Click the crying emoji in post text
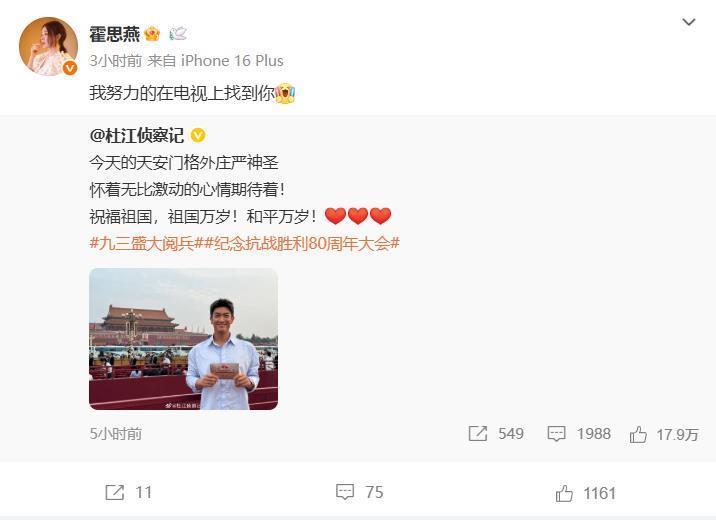716x520 pixels. [x=285, y=93]
